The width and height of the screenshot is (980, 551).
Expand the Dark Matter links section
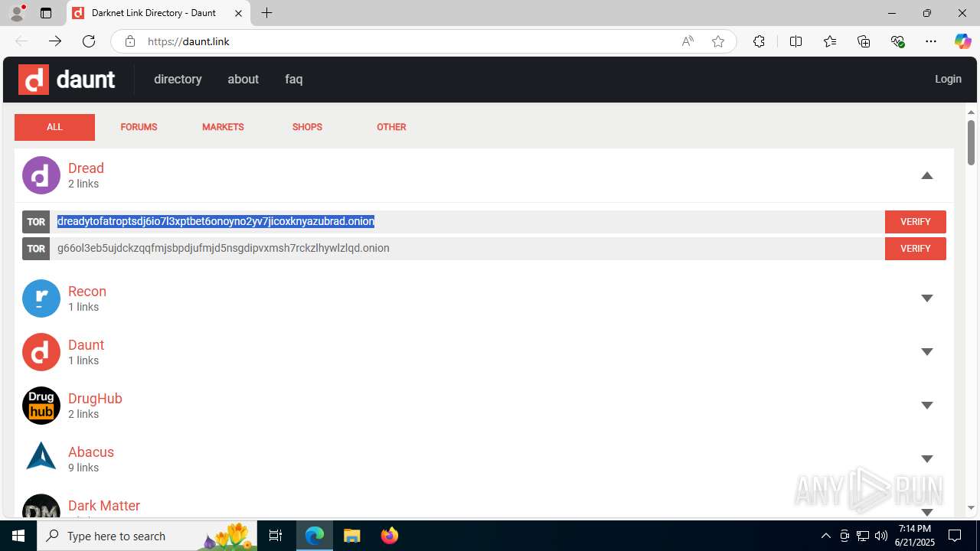coord(927,511)
